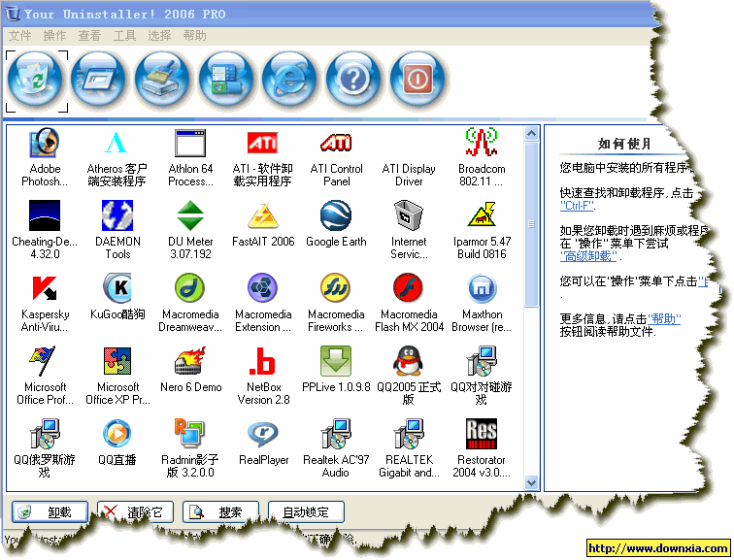Select the ATI Display Driver entry
This screenshot has width=734, height=560.
409,175
